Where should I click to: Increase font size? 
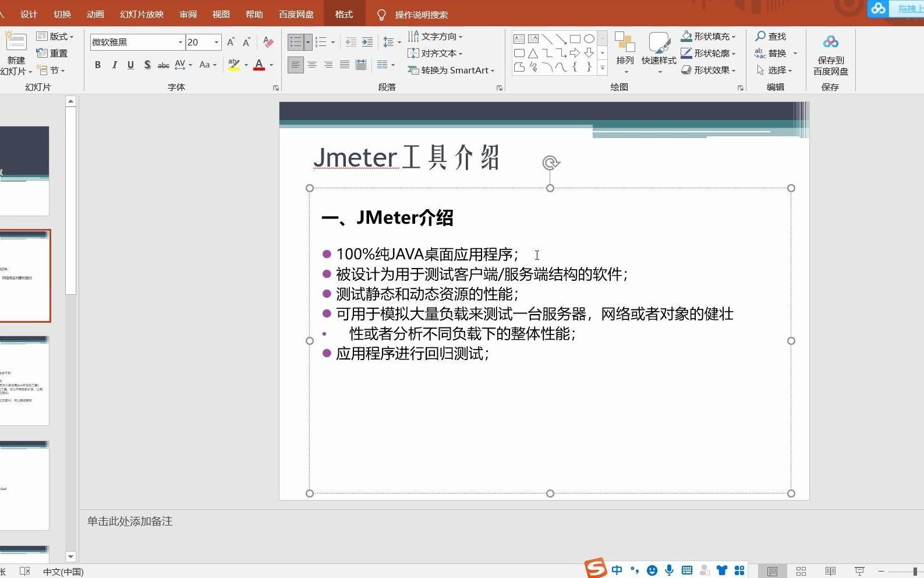[x=231, y=42]
